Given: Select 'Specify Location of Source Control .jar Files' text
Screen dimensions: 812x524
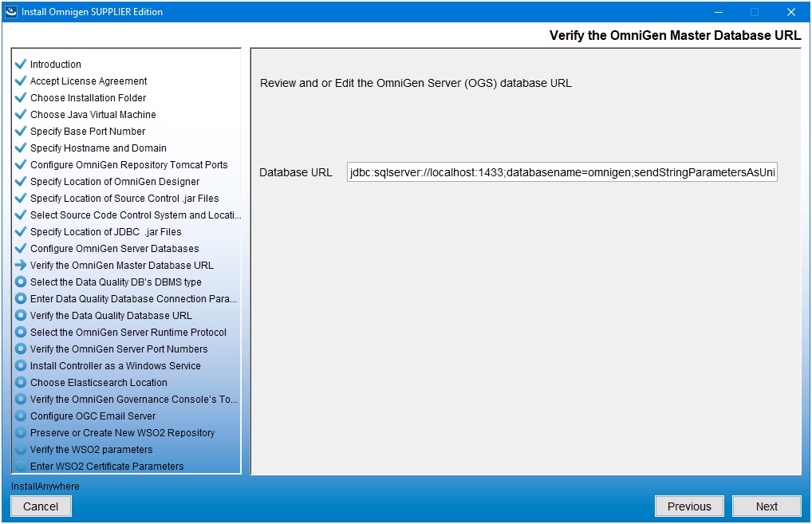Looking at the screenshot, I should click(124, 199).
